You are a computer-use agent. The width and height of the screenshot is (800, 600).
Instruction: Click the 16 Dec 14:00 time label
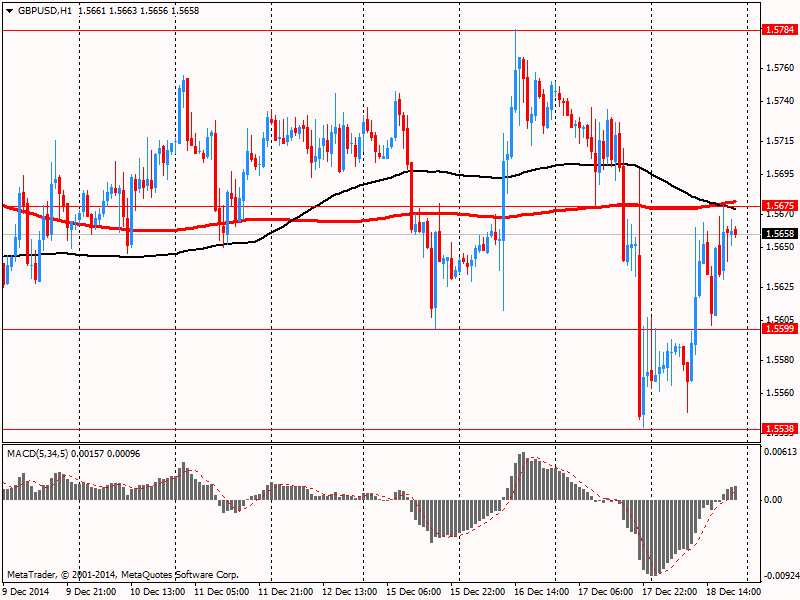[x=542, y=591]
